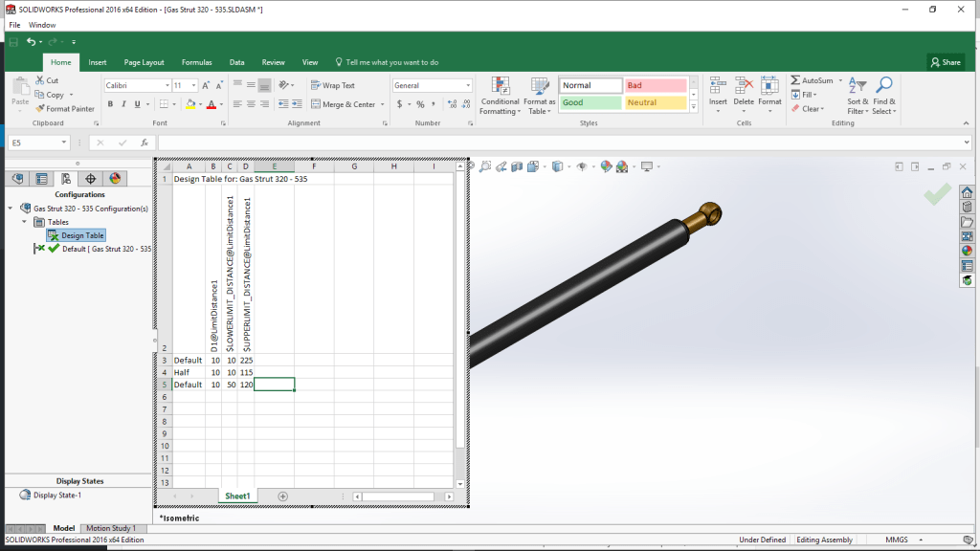Open the PropertyManager tab icon

(x=41, y=178)
